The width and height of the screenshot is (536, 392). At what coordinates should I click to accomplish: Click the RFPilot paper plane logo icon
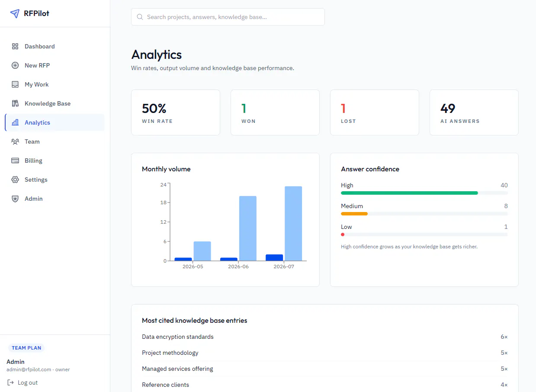point(15,13)
